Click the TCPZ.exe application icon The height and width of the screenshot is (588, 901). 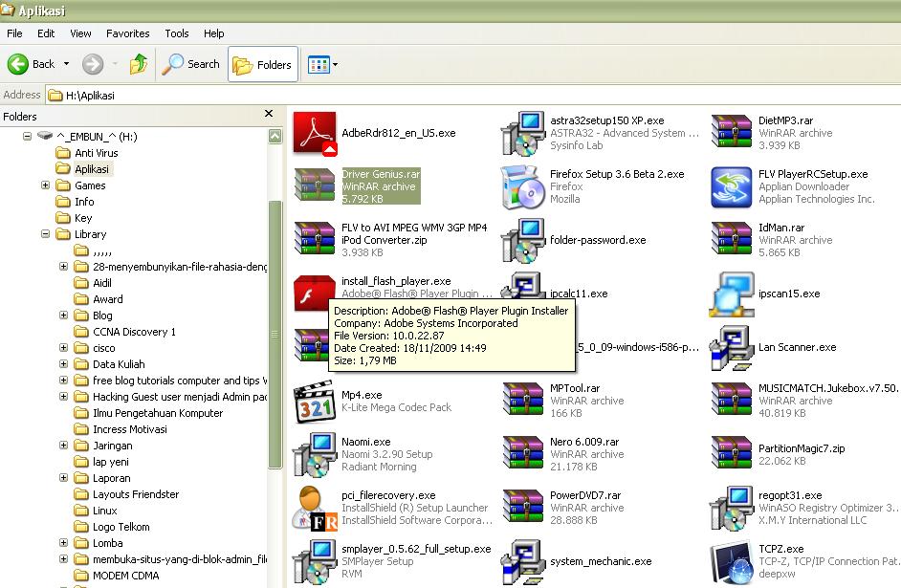point(731,562)
